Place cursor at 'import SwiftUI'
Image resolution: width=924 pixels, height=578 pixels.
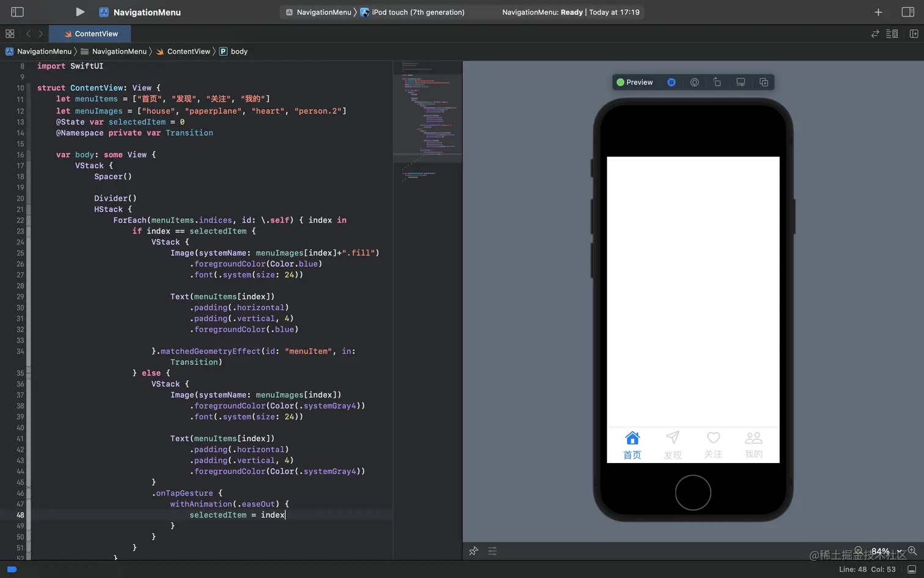coord(70,66)
